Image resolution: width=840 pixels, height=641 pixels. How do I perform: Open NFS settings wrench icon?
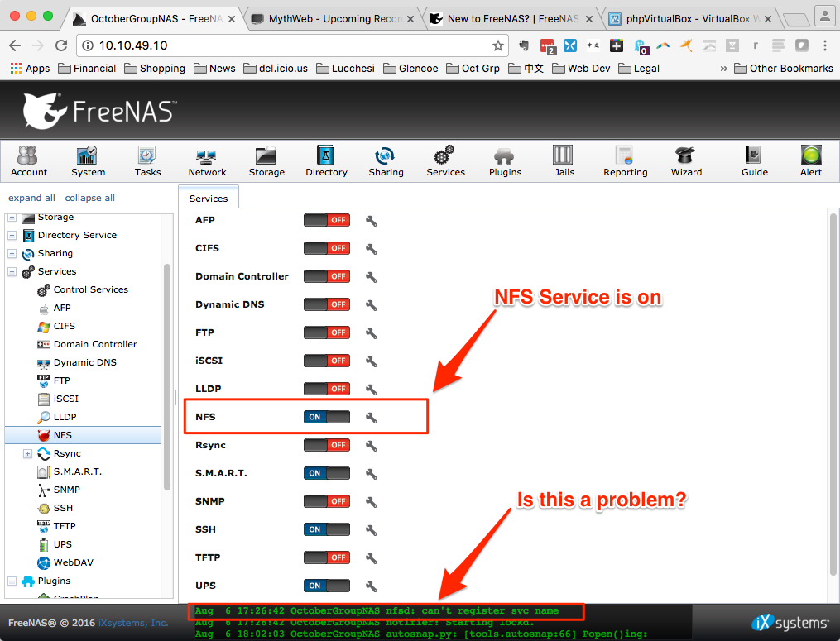click(372, 418)
